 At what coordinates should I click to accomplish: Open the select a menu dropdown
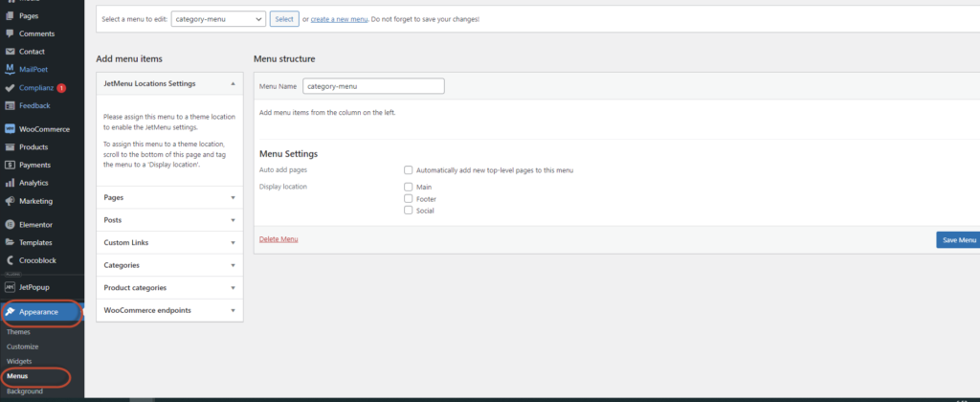tap(218, 19)
